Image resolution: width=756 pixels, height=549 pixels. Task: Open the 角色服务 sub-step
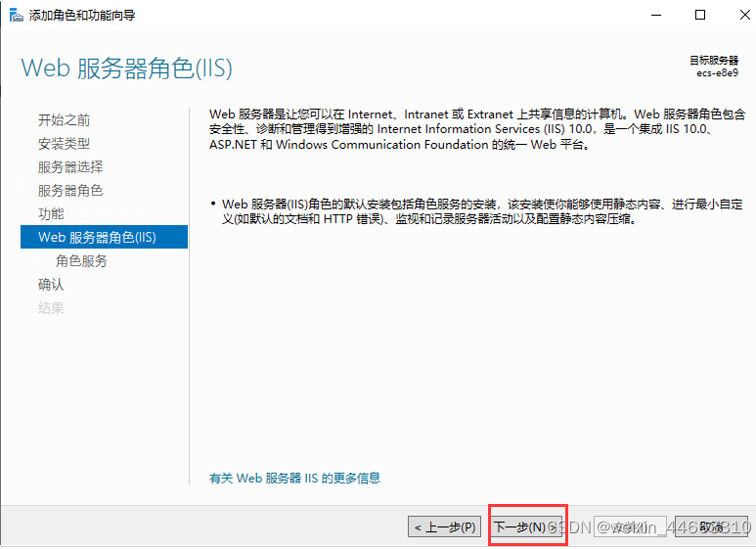(81, 261)
